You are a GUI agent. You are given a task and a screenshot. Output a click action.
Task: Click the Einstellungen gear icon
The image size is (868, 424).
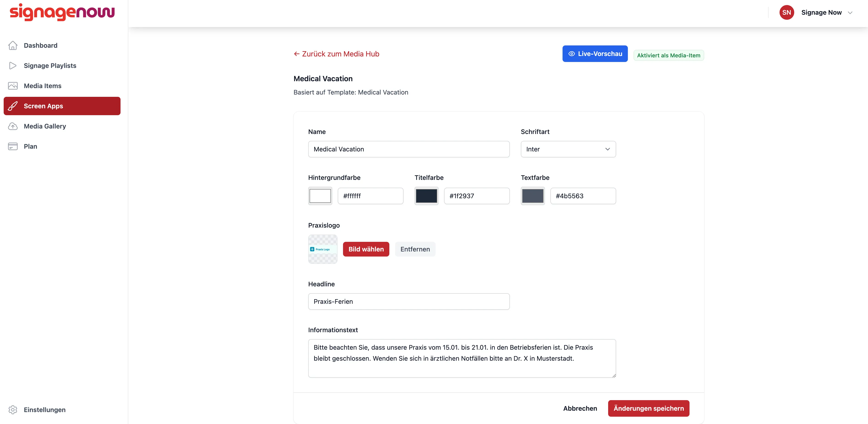pyautogui.click(x=13, y=410)
